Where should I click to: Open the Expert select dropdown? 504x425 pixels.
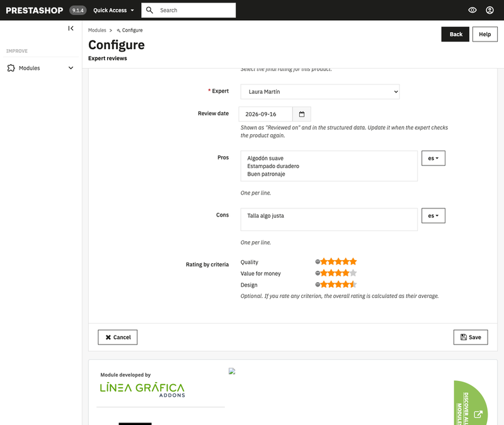point(320,91)
